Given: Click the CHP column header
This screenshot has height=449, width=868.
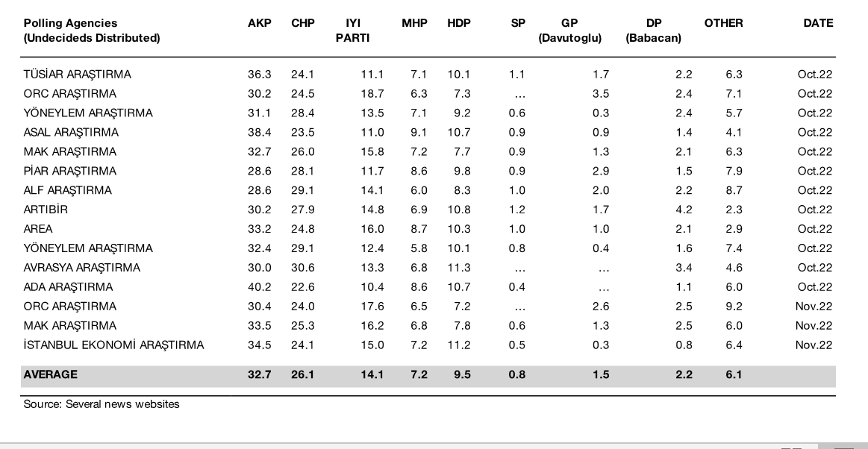Looking at the screenshot, I should 302,23.
